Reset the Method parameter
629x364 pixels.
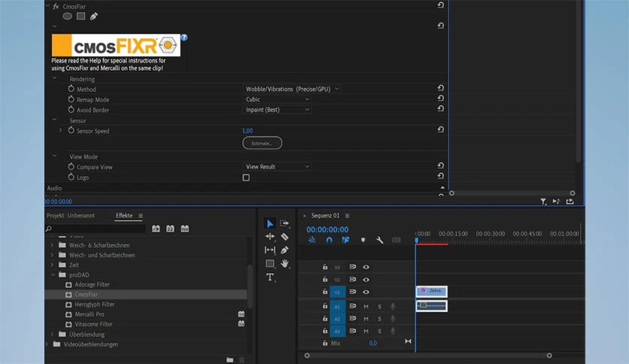(440, 88)
